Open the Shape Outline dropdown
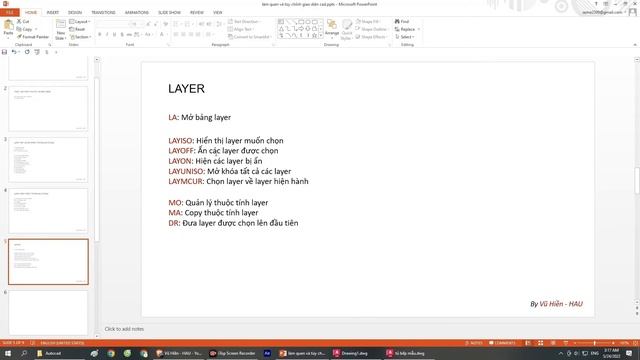Screen dimensions: 640x360 pyautogui.click(x=371, y=29)
